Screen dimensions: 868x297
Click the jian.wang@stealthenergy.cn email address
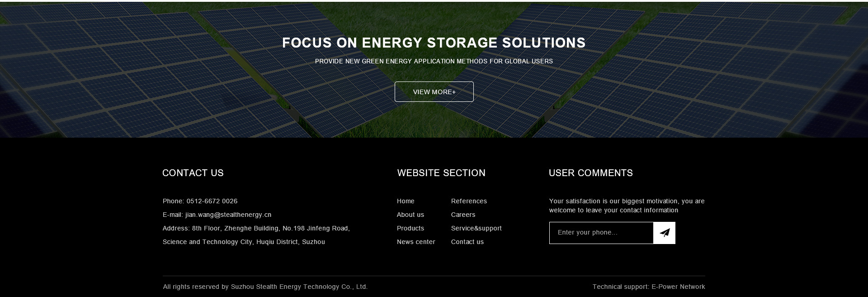coord(228,215)
